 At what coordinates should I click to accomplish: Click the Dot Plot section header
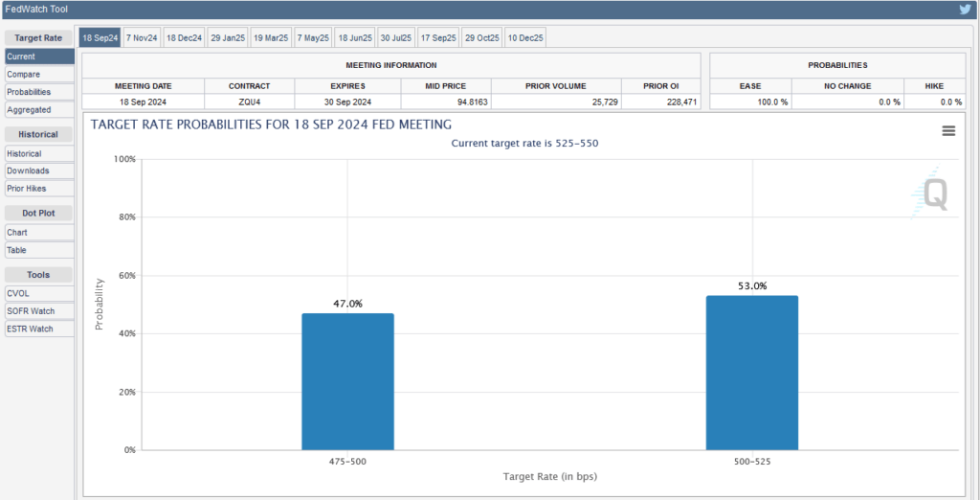(x=38, y=213)
